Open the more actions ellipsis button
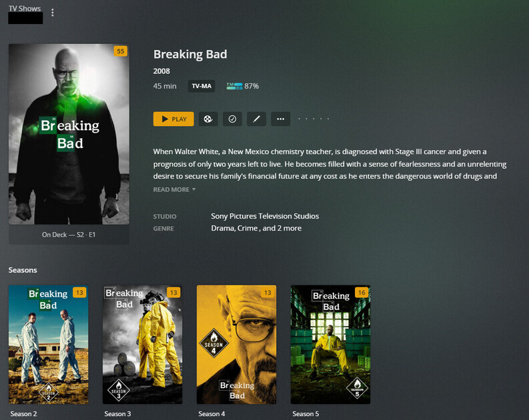The width and height of the screenshot is (529, 420). pyautogui.click(x=280, y=119)
